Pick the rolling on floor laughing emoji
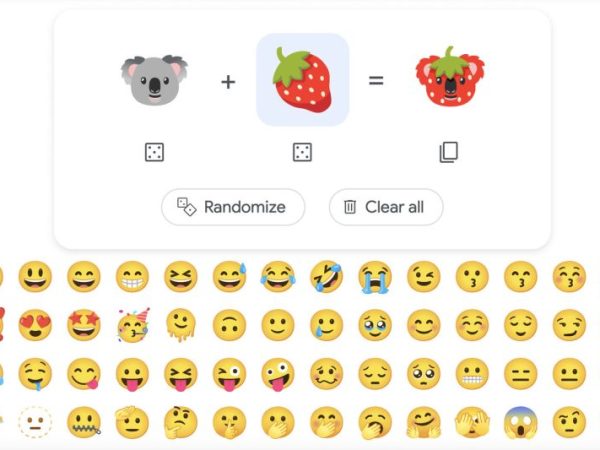 coord(326,277)
